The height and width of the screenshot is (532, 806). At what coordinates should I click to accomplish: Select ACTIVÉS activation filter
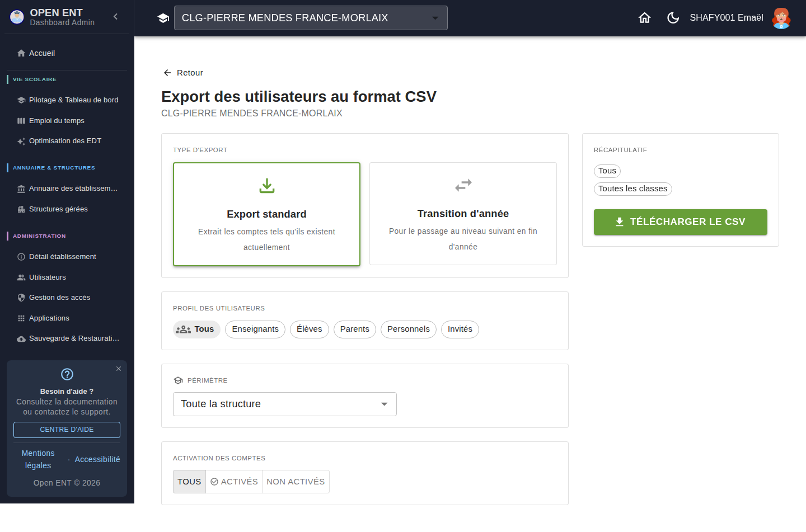coord(234,482)
